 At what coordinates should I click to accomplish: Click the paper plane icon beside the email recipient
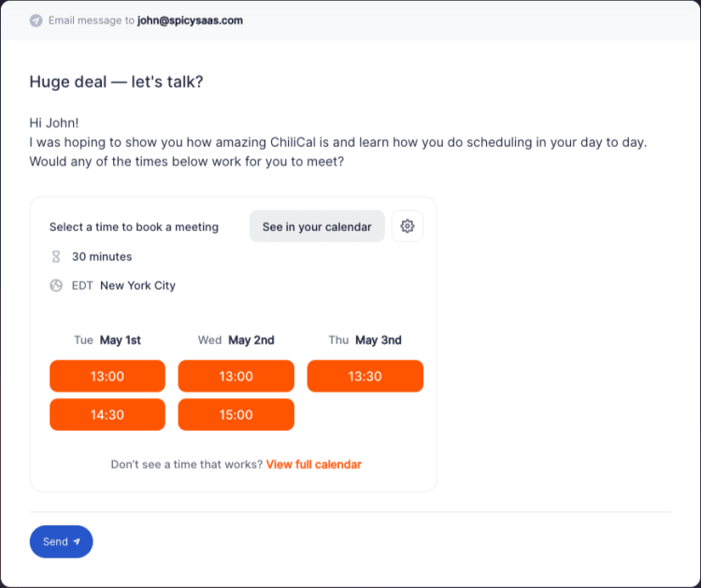pos(36,21)
